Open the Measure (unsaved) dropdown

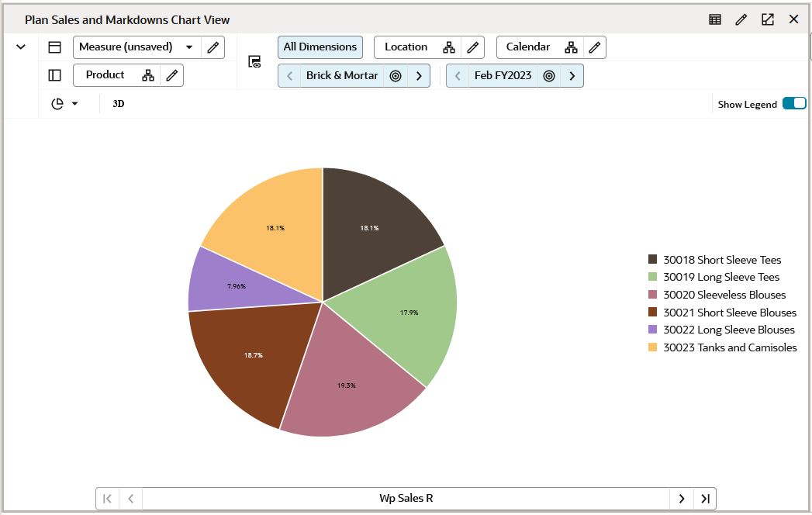click(188, 47)
